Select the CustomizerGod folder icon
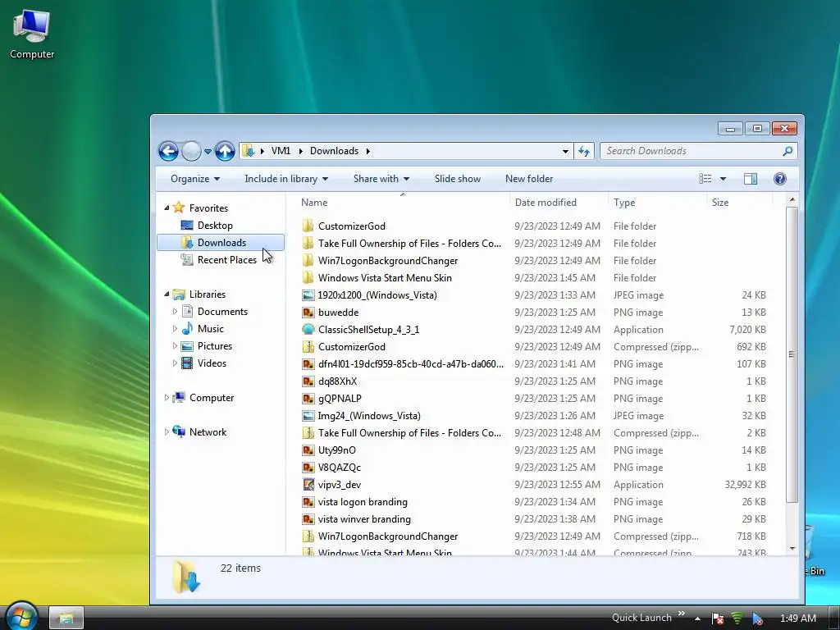 coord(308,226)
